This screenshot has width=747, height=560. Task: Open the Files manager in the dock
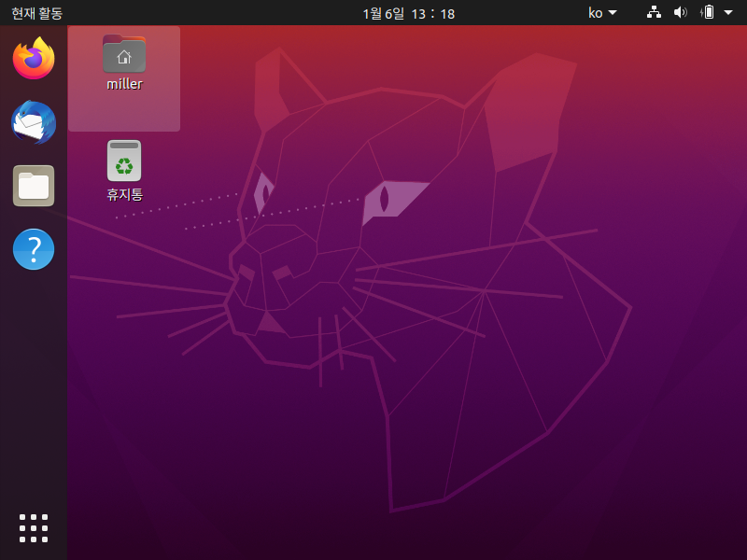click(34, 186)
